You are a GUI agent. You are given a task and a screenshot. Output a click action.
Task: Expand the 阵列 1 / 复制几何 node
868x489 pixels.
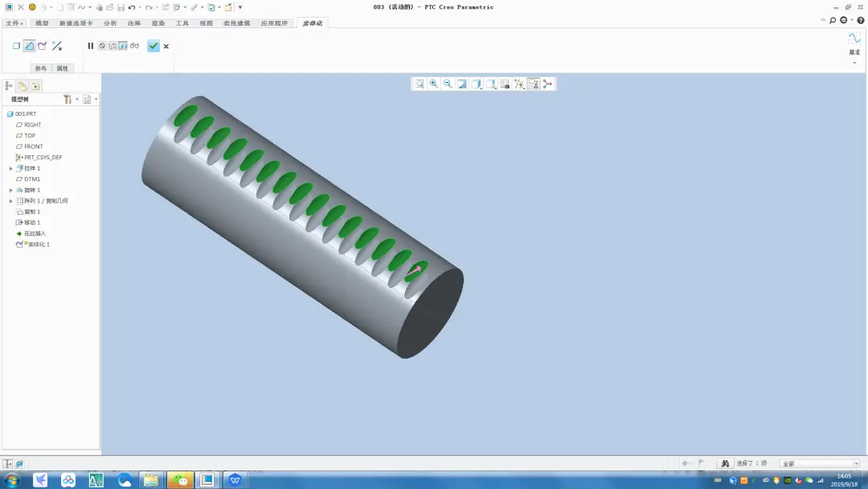(11, 201)
